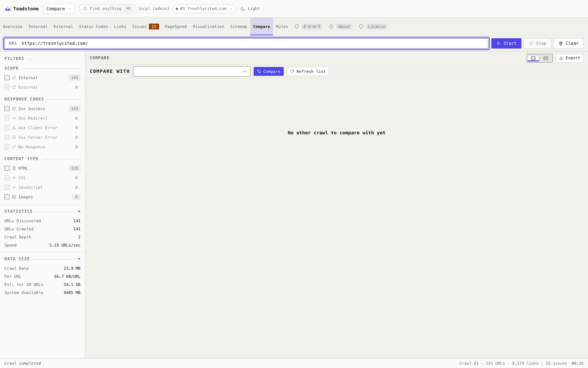Click the info icon beside About
Viewport: 588px width, 368px height.
[x=331, y=26]
